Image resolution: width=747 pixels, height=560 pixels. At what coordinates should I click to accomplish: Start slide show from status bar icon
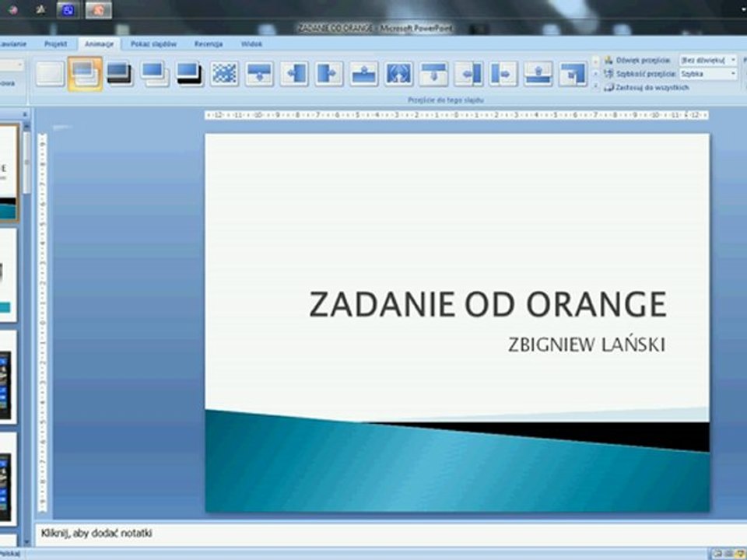click(x=740, y=554)
